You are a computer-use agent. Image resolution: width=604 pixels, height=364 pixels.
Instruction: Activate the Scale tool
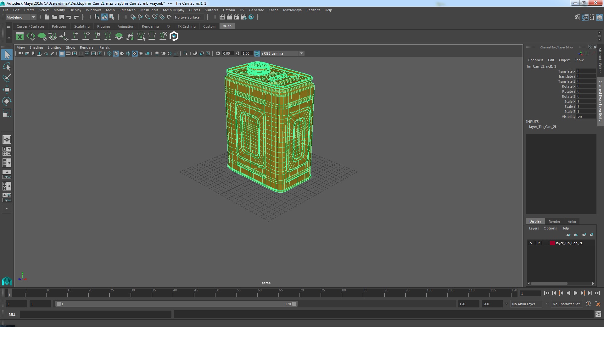[7, 113]
